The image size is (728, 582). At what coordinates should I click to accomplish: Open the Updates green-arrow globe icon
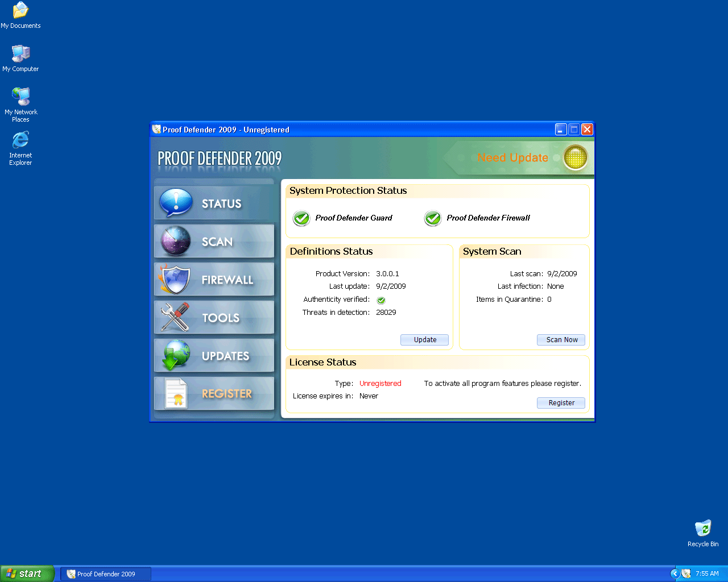(x=175, y=355)
